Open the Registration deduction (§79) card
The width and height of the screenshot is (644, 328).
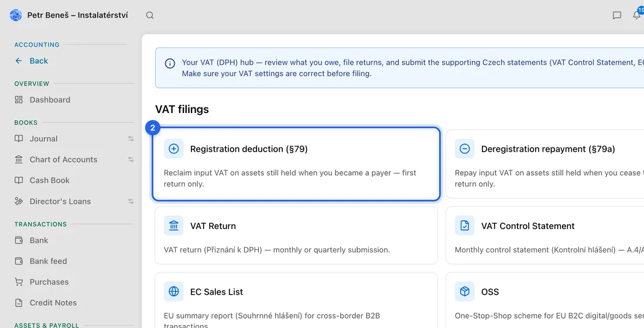click(296, 164)
